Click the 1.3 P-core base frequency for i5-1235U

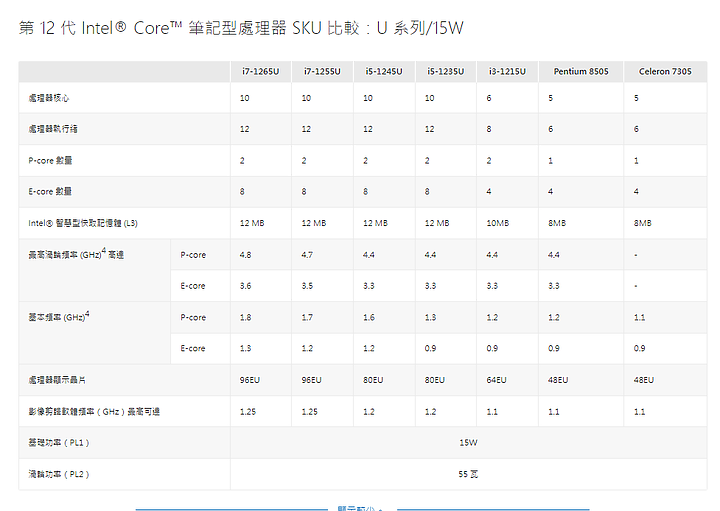430,317
